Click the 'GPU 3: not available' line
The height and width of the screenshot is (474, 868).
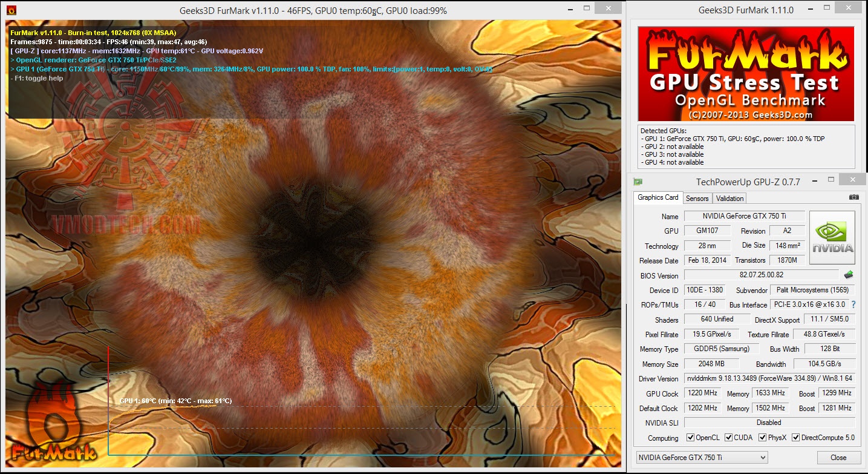(x=673, y=154)
